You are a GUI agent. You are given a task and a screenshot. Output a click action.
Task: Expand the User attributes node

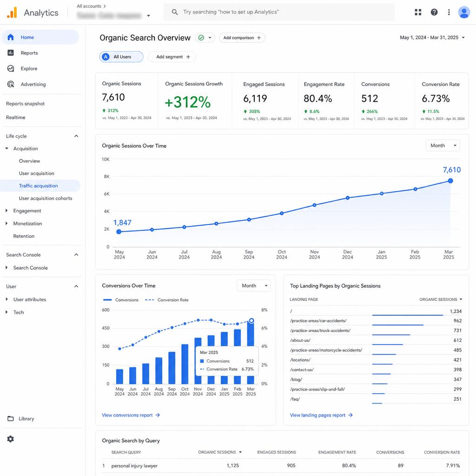[7, 299]
